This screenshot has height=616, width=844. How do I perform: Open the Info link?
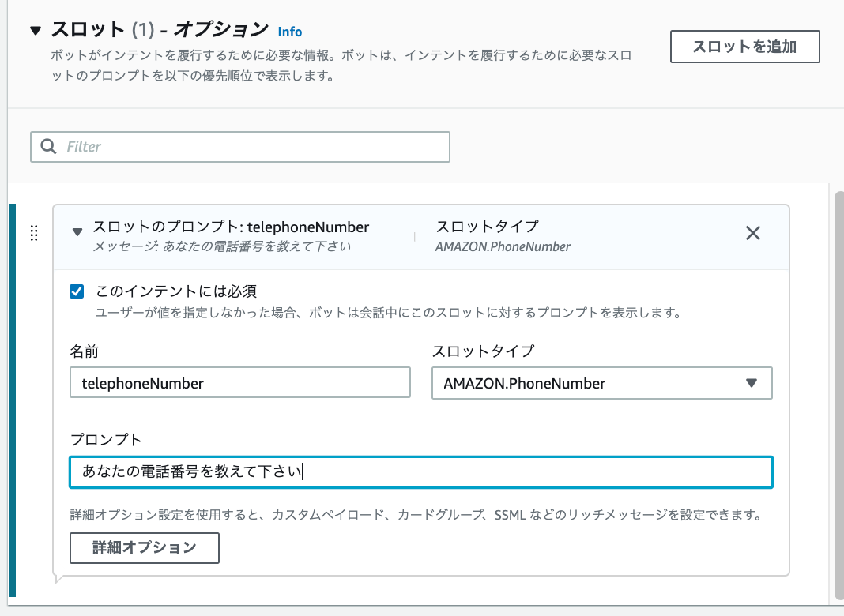tap(290, 32)
